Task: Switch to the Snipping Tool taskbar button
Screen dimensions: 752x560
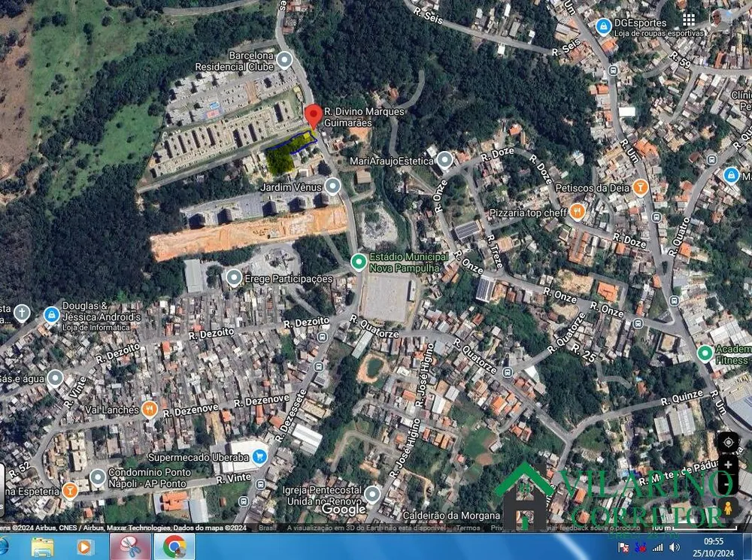Action: click(x=130, y=546)
